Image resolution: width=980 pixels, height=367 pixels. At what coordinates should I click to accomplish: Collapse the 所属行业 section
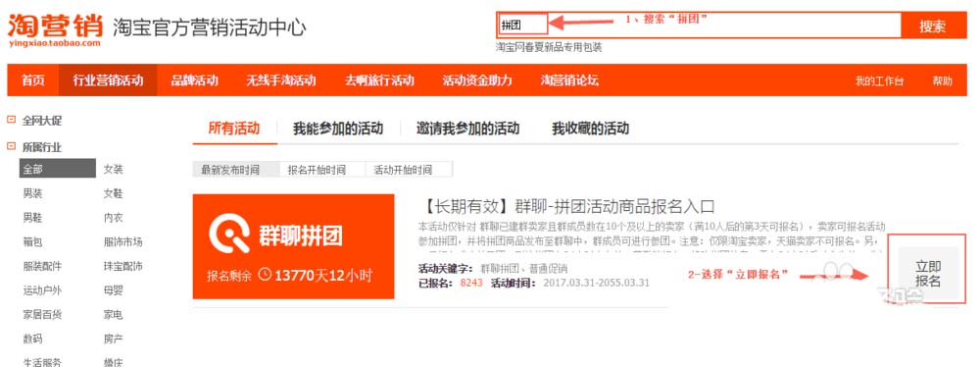11,147
